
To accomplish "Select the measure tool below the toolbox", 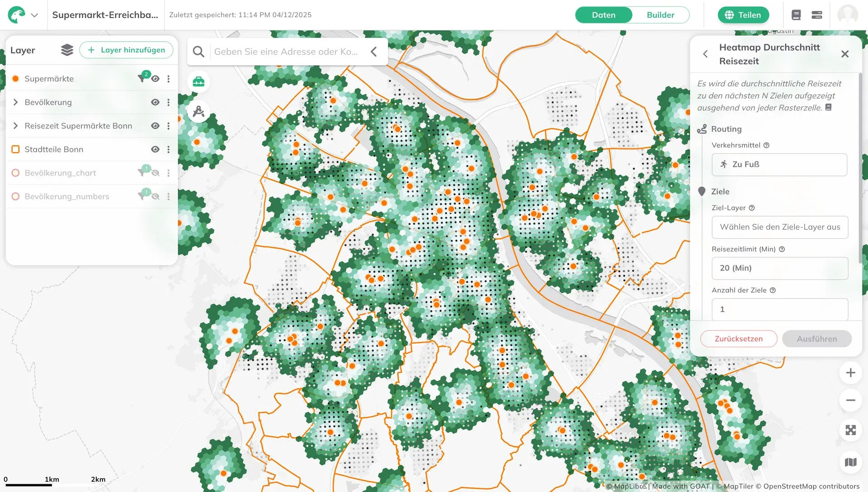I will coord(198,111).
